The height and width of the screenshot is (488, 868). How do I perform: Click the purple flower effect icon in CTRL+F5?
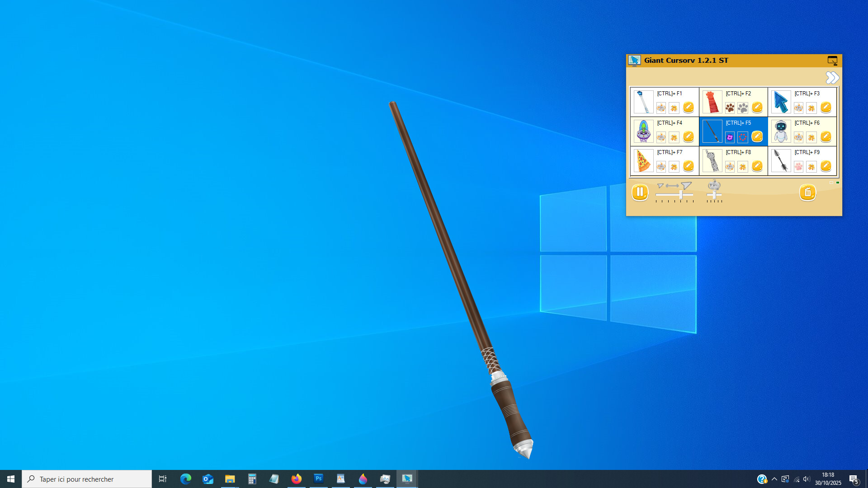730,137
